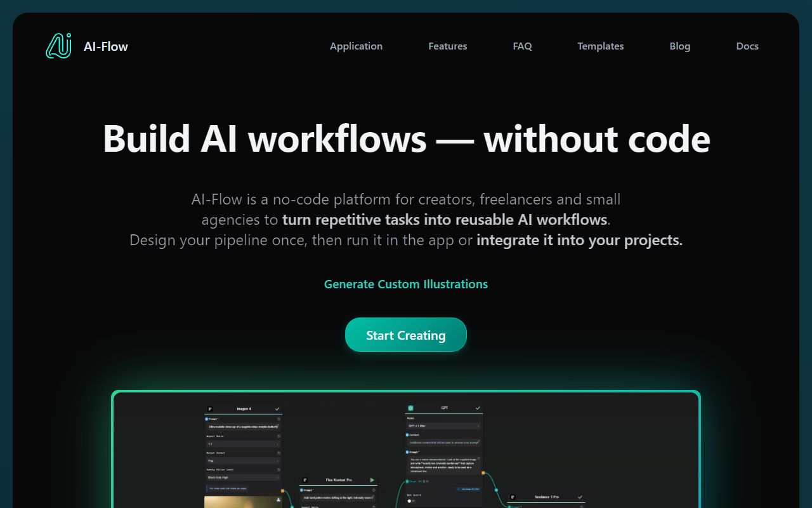The image size is (812, 508).
Task: Click the GPT node completion checkmark
Action: click(x=478, y=408)
